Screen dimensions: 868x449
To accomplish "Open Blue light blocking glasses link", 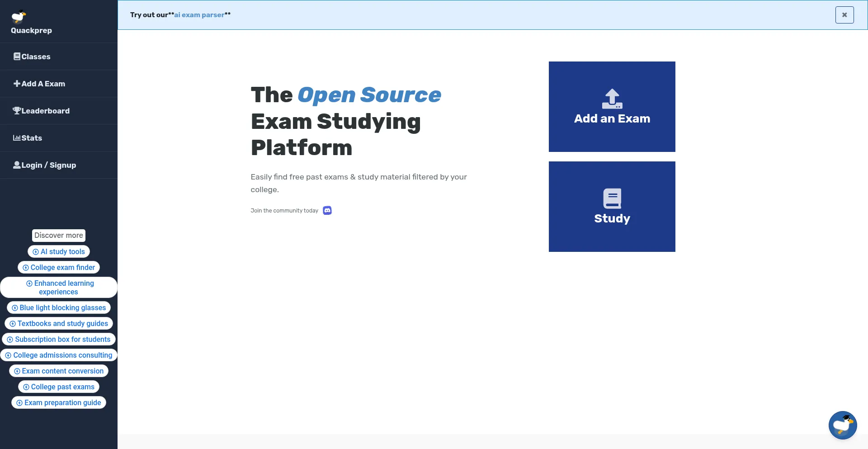I will (x=59, y=308).
